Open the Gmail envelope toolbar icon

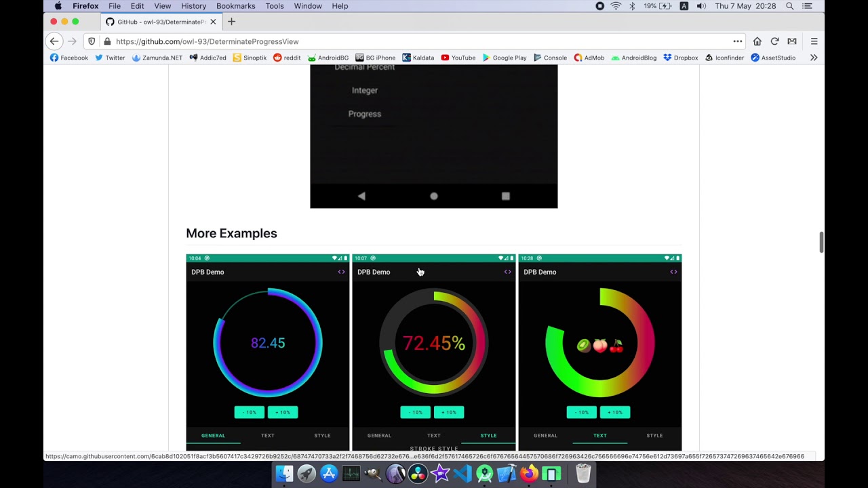(791, 41)
